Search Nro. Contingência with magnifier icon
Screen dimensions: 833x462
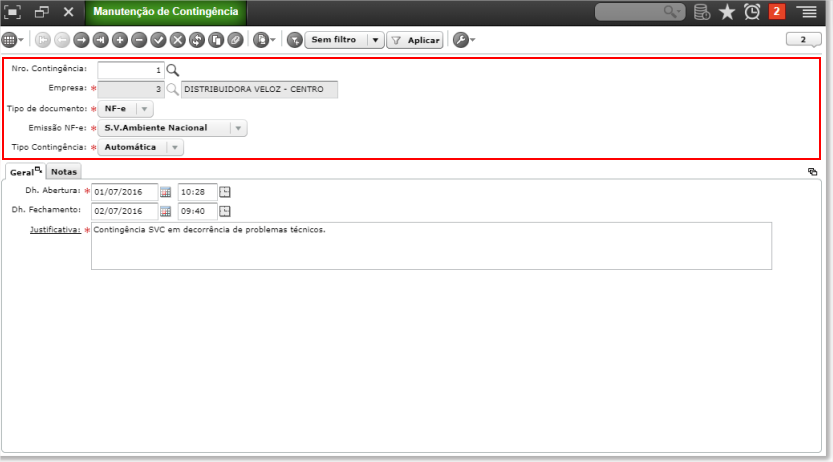pyautogui.click(x=173, y=70)
